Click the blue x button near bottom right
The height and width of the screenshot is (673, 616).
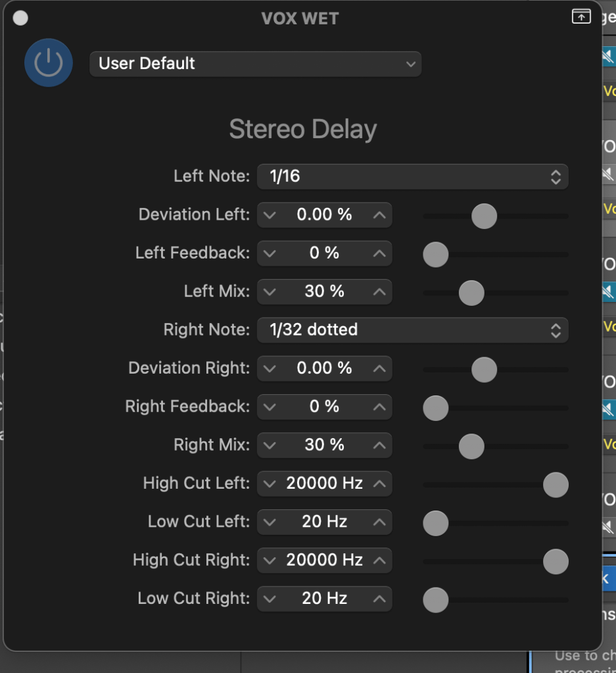click(609, 579)
